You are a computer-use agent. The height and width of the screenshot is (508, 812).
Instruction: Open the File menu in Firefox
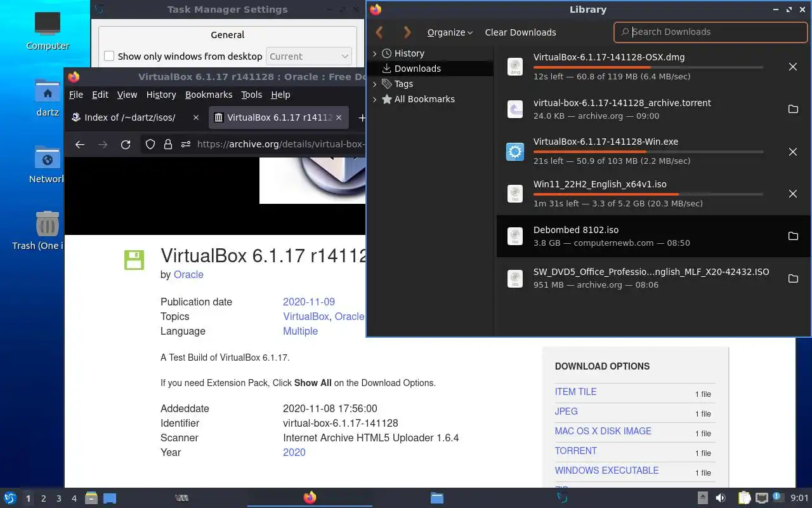[76, 95]
